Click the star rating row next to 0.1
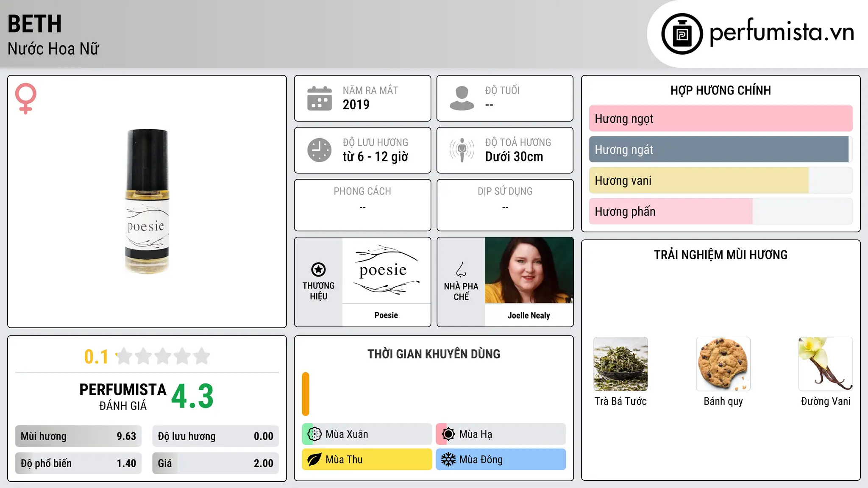This screenshot has height=488, width=868. pyautogui.click(x=163, y=356)
